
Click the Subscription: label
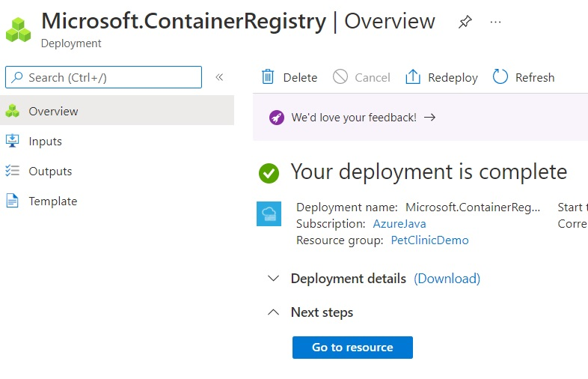[331, 224]
